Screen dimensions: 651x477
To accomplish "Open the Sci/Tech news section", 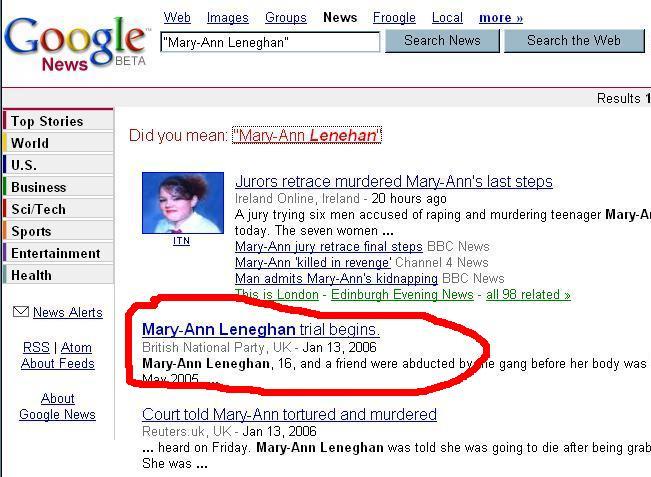I will coord(58,209).
